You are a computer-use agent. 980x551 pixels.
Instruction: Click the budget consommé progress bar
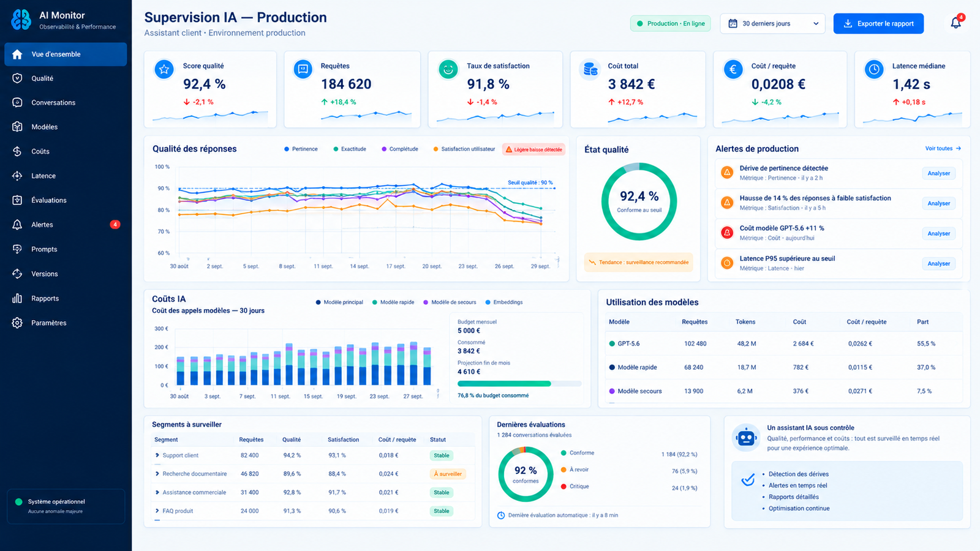pyautogui.click(x=519, y=384)
